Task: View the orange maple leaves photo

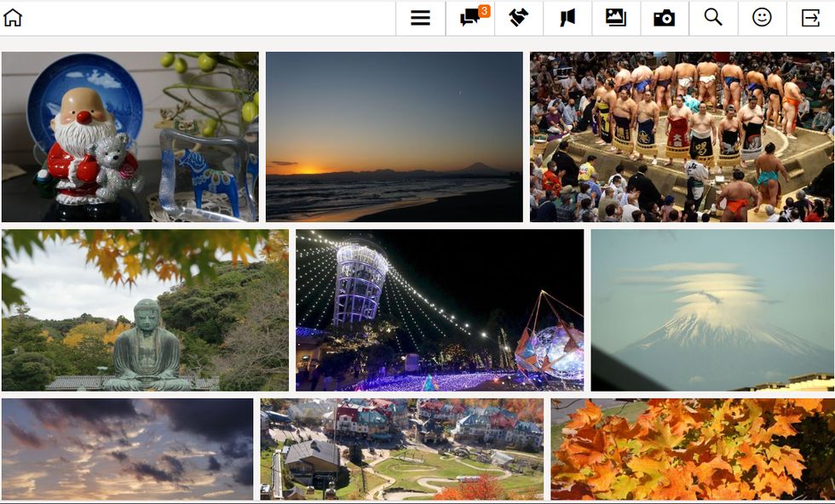Action: (x=692, y=449)
